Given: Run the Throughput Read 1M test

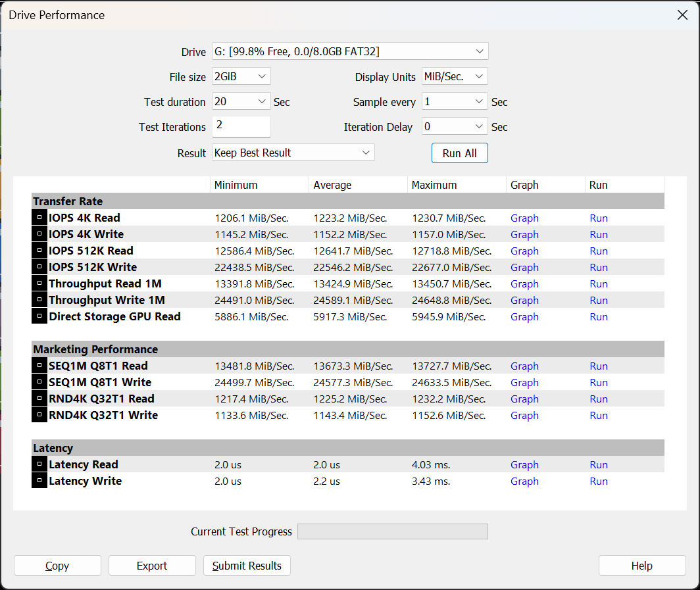Looking at the screenshot, I should click(x=599, y=284).
